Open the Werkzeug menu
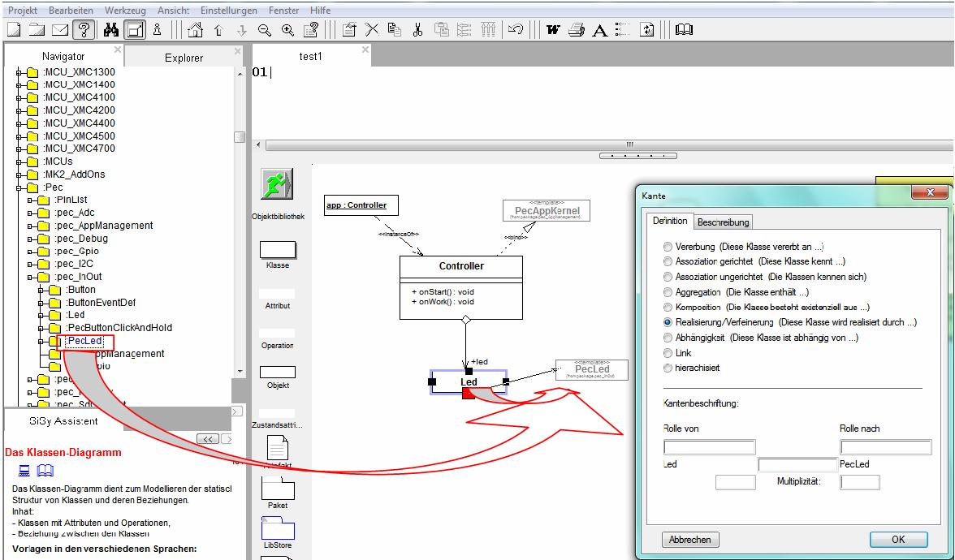The width and height of the screenshot is (955, 560). click(123, 11)
